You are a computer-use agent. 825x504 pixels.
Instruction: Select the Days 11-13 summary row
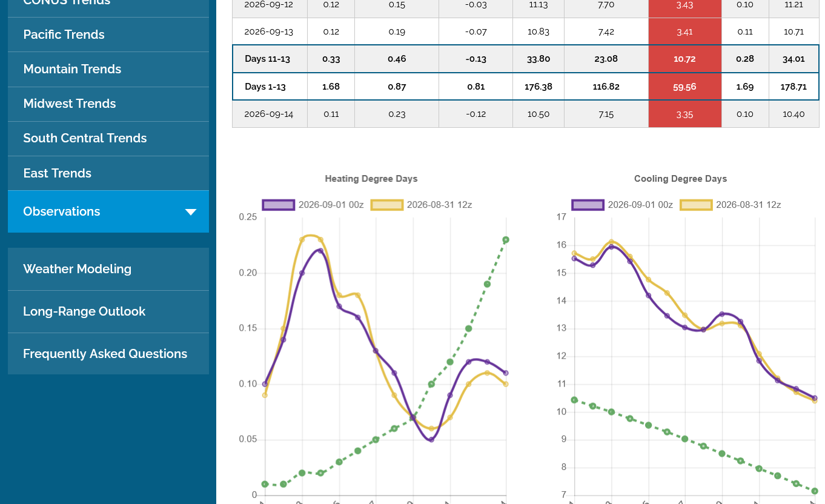tap(526, 59)
